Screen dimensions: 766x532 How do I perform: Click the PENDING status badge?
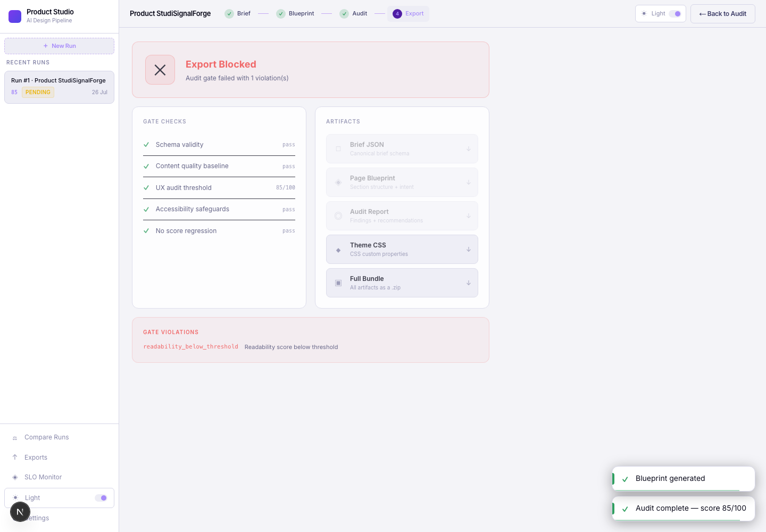(x=38, y=93)
